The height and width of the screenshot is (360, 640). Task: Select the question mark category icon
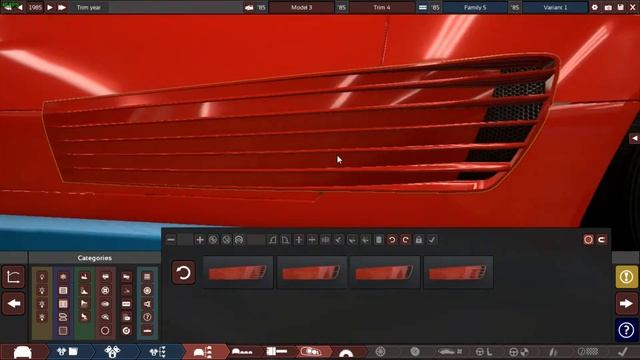point(147,317)
